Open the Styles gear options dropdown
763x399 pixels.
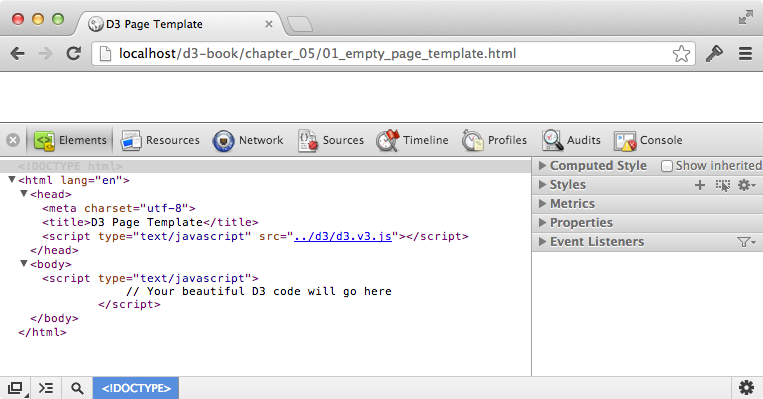[746, 185]
